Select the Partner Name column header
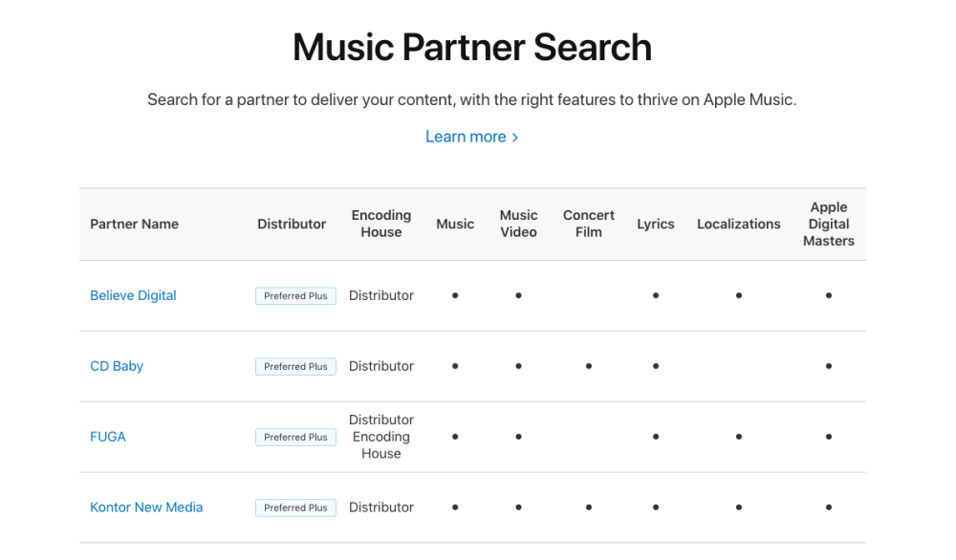 (134, 224)
